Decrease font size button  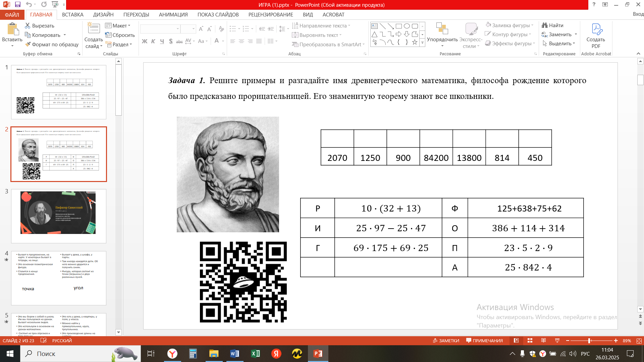(x=209, y=29)
